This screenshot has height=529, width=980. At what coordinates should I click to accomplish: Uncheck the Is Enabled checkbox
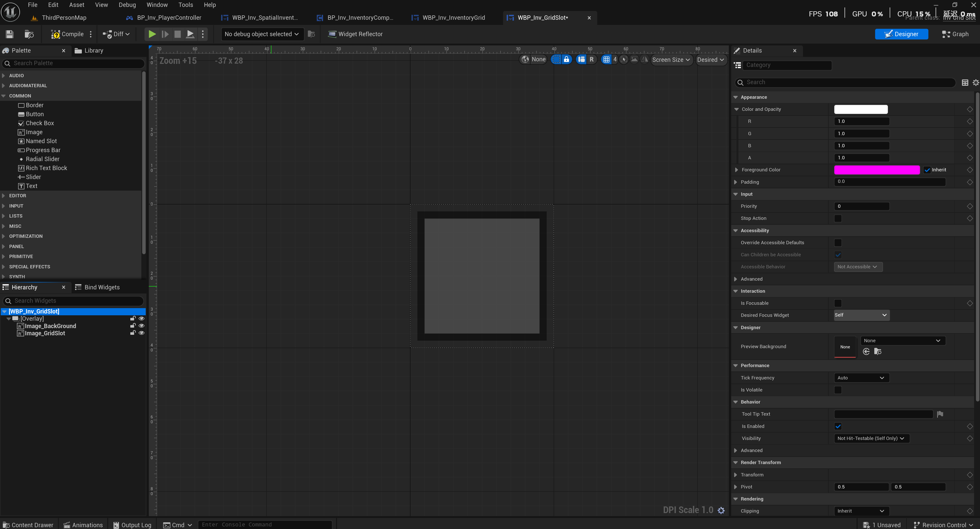pyautogui.click(x=838, y=426)
